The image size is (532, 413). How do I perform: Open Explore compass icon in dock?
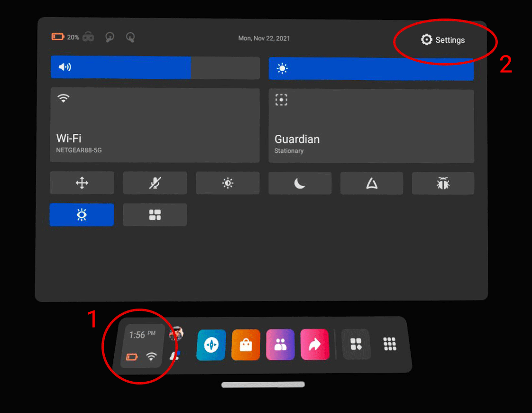[x=211, y=345]
